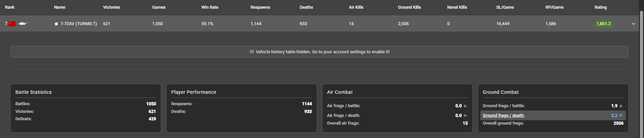Open chart icon for Ground frags / death
The height and width of the screenshot is (138, 644).
click(621, 115)
